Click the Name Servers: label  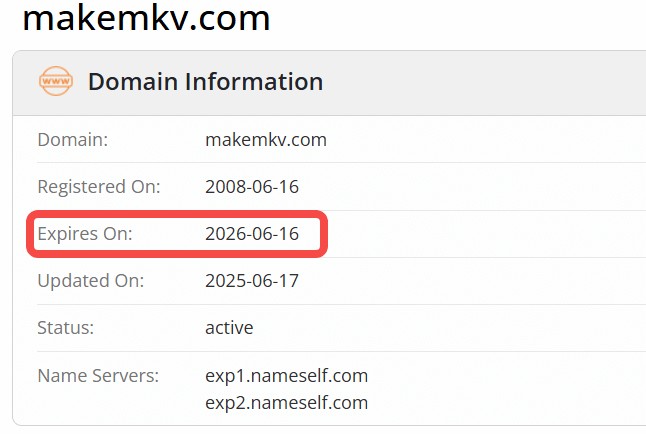click(x=98, y=375)
